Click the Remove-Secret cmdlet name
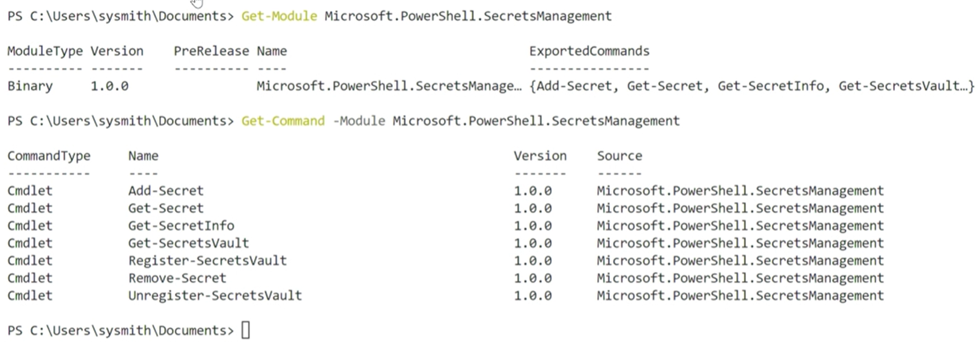Image resolution: width=980 pixels, height=349 pixels. tap(177, 278)
